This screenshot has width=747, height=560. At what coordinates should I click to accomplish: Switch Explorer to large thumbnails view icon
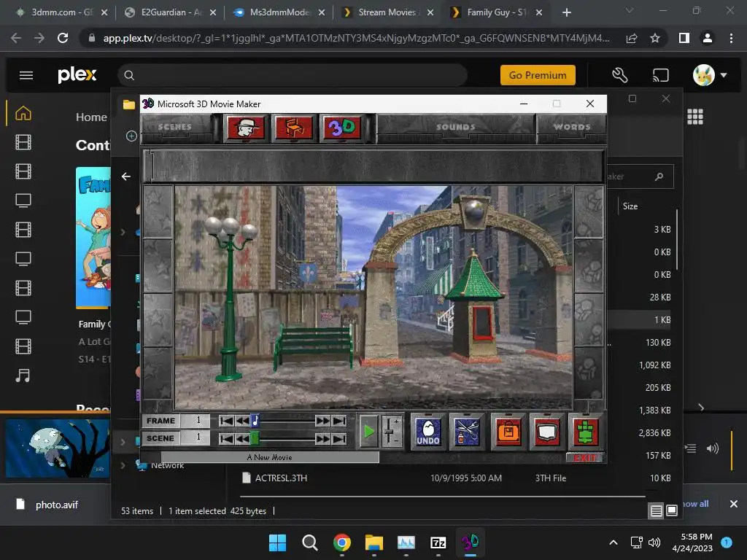(x=672, y=511)
